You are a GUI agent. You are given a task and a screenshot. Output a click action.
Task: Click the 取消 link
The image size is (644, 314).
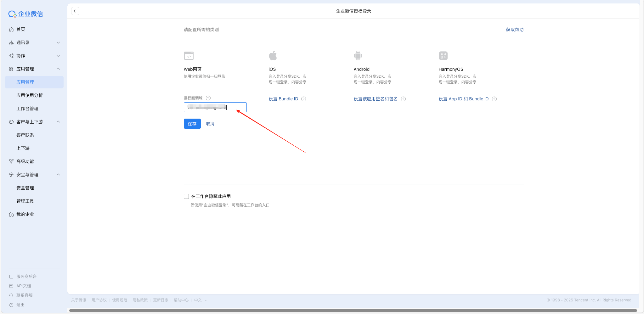[x=210, y=124]
